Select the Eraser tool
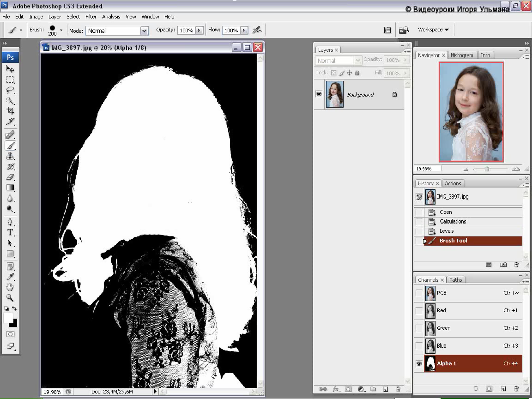 [x=10, y=177]
